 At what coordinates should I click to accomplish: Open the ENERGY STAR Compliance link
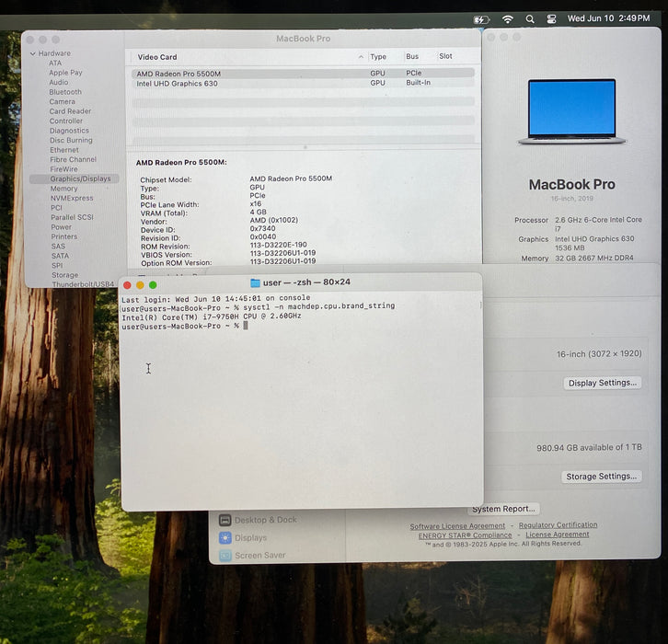465,535
